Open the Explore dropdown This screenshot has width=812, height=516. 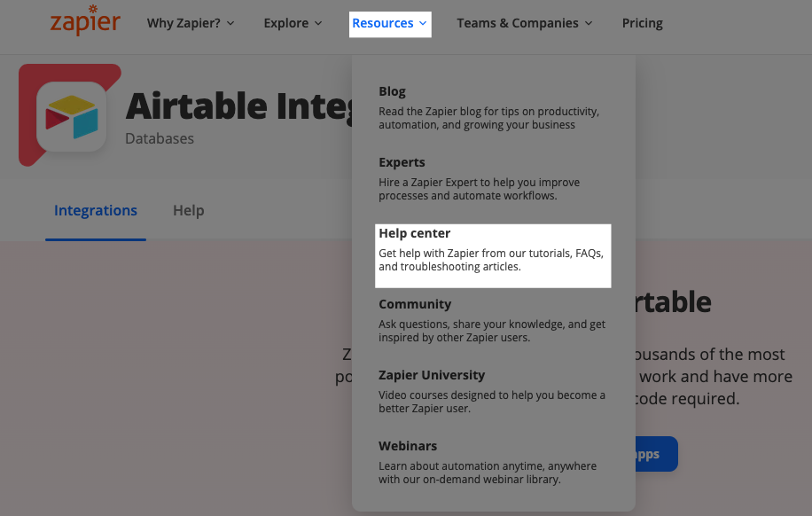(293, 23)
